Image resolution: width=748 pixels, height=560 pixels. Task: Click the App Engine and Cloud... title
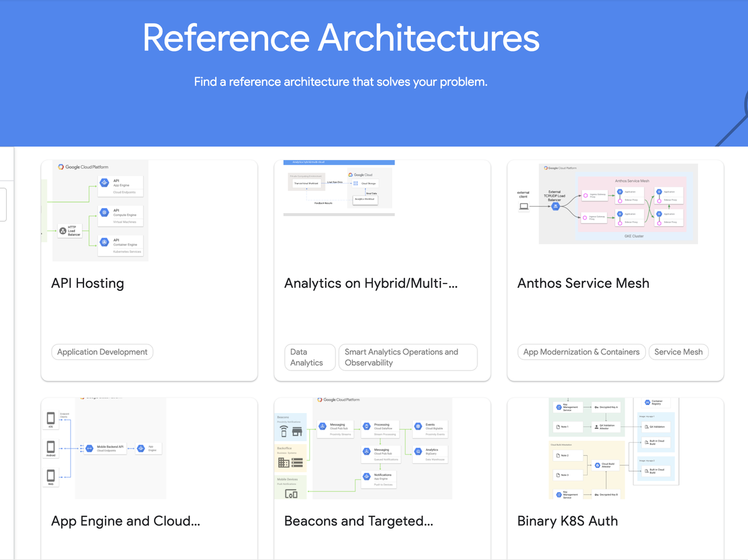[126, 521]
